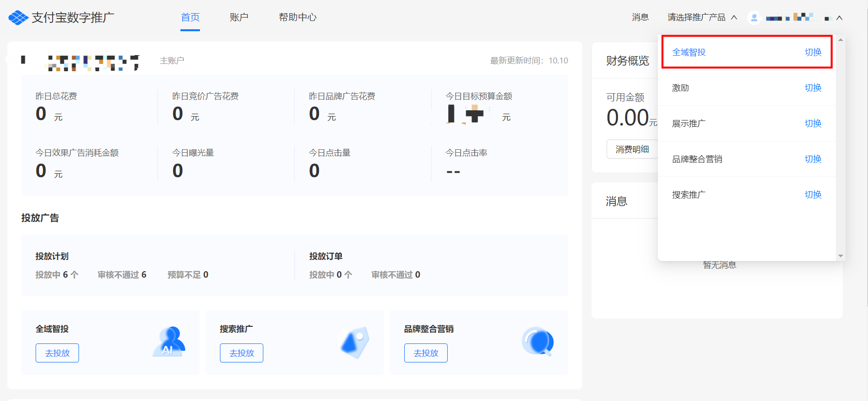Click the 最新更新时间: 10.10 text
The image size is (868, 401).
pos(529,60)
